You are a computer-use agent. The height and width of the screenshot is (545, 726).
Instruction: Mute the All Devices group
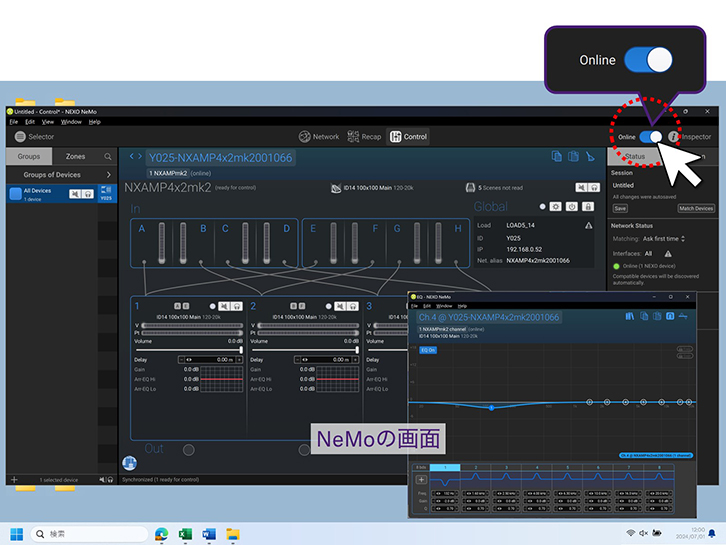click(x=75, y=194)
